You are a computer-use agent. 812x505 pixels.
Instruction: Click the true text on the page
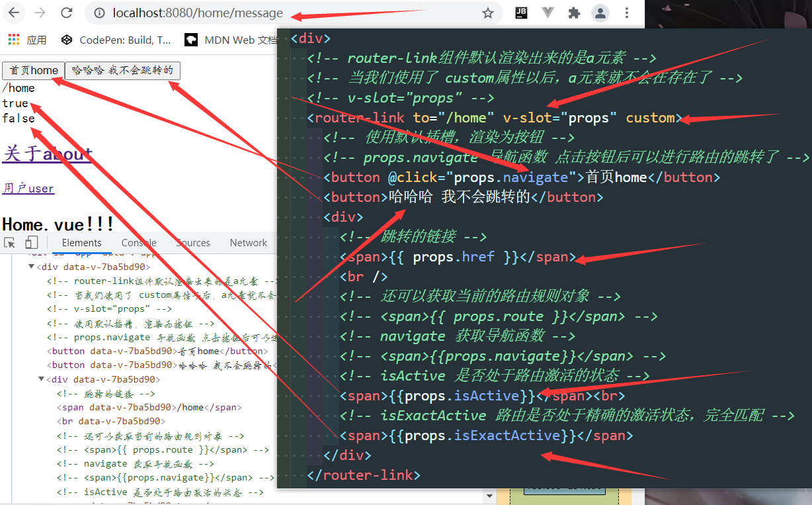click(x=15, y=103)
